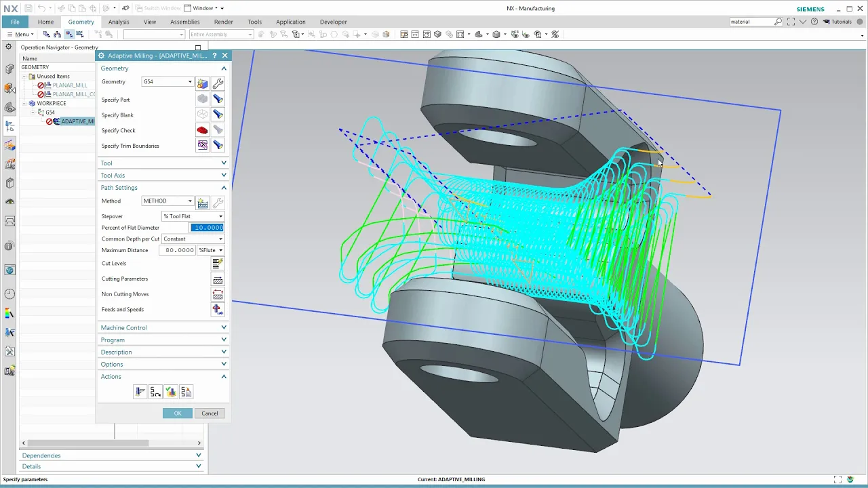868x488 pixels.
Task: Open the Tutorials link
Action: click(x=837, y=22)
